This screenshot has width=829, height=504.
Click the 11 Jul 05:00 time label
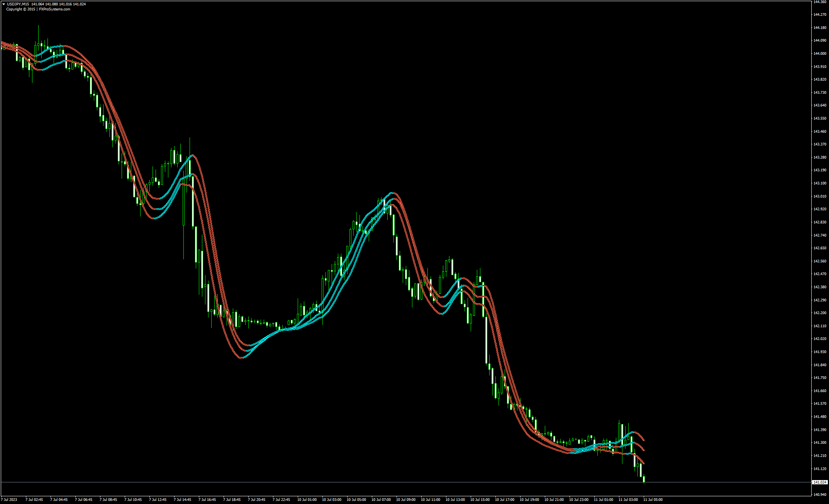[x=653, y=500]
